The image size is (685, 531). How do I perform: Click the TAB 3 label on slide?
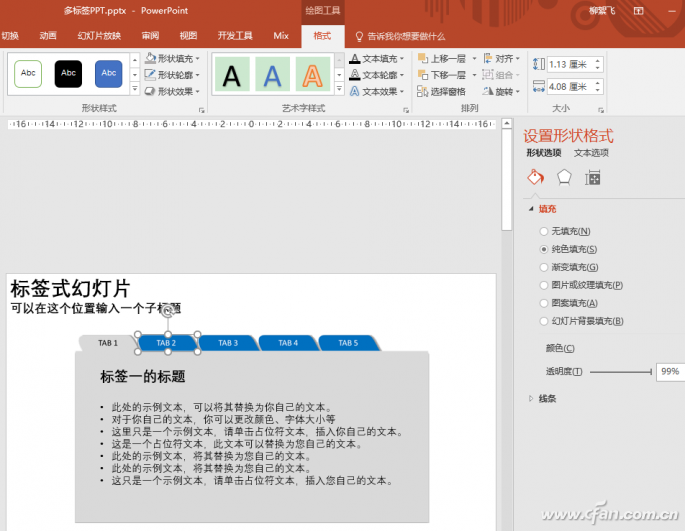coord(228,343)
